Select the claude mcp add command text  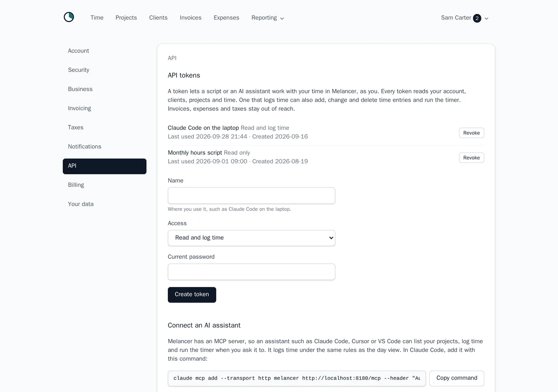click(x=297, y=378)
